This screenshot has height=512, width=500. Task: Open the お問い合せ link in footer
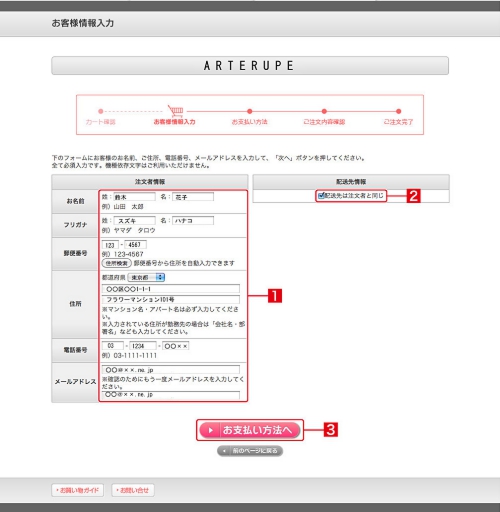(133, 490)
